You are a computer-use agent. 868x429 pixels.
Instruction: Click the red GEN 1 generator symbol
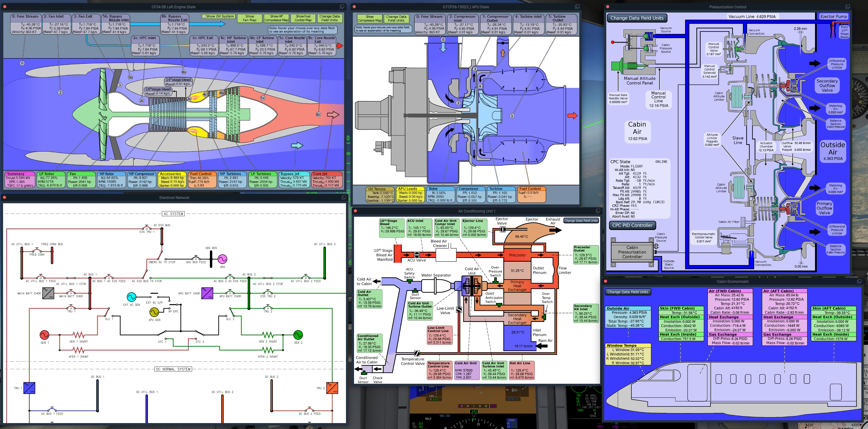pyautogui.click(x=44, y=334)
